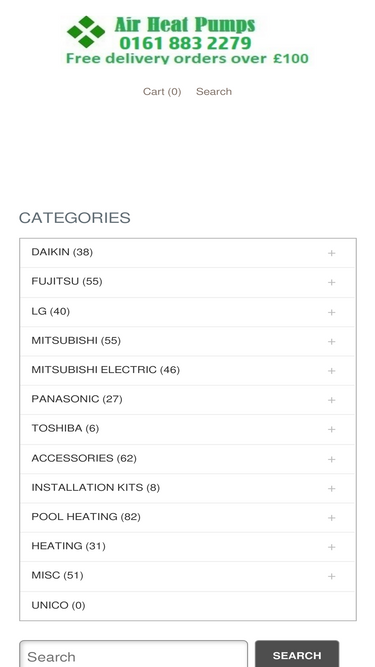Expand ACCESSORIES plus icon

click(331, 459)
